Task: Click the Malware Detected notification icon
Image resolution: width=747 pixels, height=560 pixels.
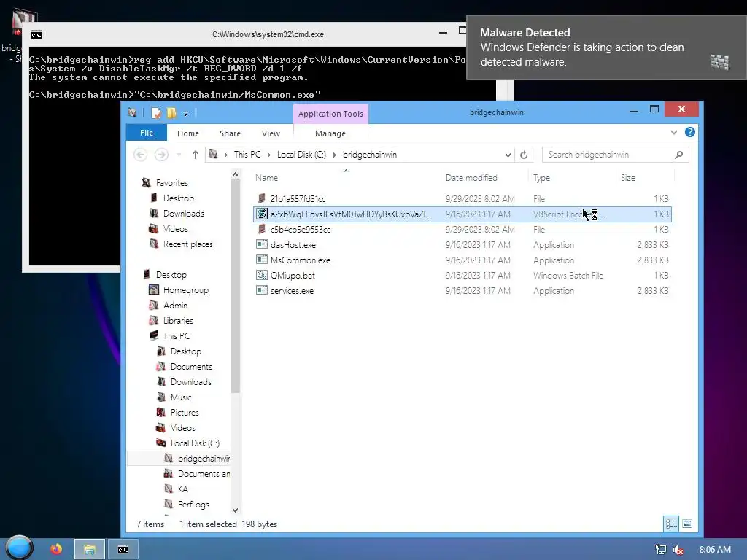Action: [720, 61]
